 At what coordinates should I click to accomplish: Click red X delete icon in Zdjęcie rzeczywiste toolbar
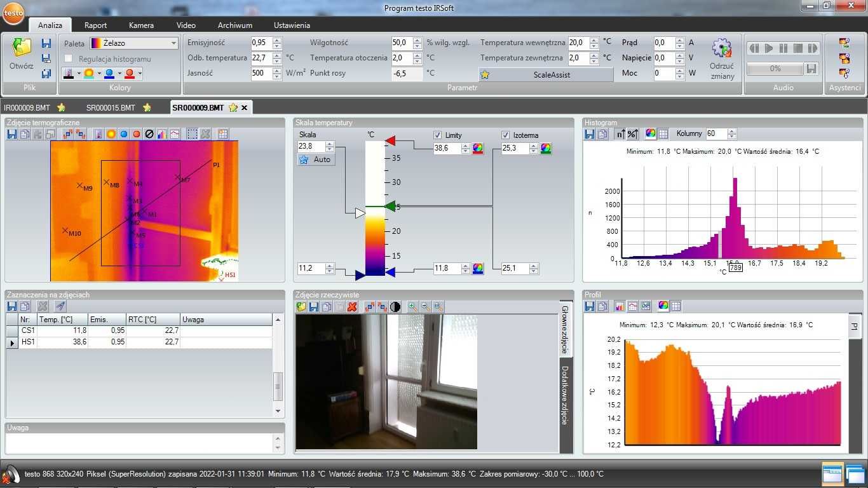point(352,307)
